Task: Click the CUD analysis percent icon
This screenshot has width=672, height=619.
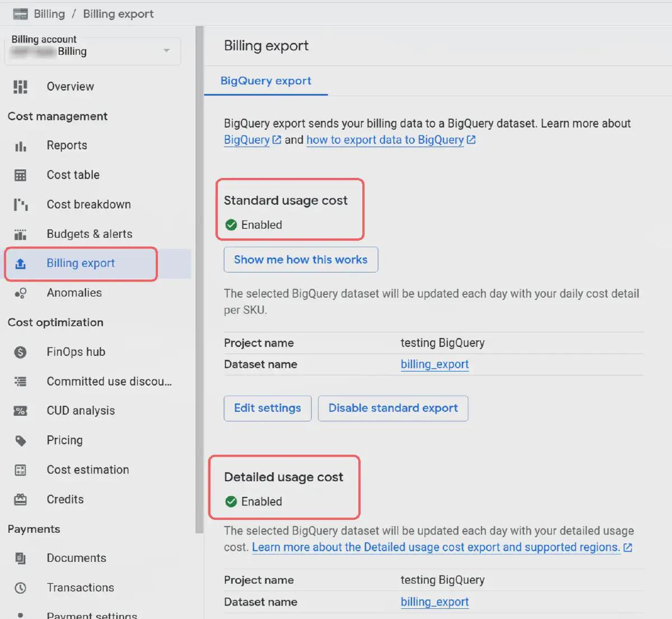Action: click(x=20, y=411)
